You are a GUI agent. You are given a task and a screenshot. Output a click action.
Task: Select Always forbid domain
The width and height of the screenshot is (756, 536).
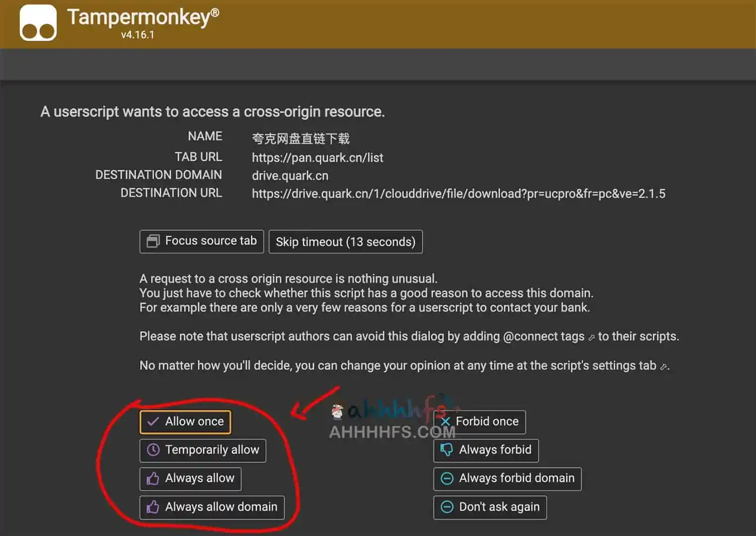point(507,478)
